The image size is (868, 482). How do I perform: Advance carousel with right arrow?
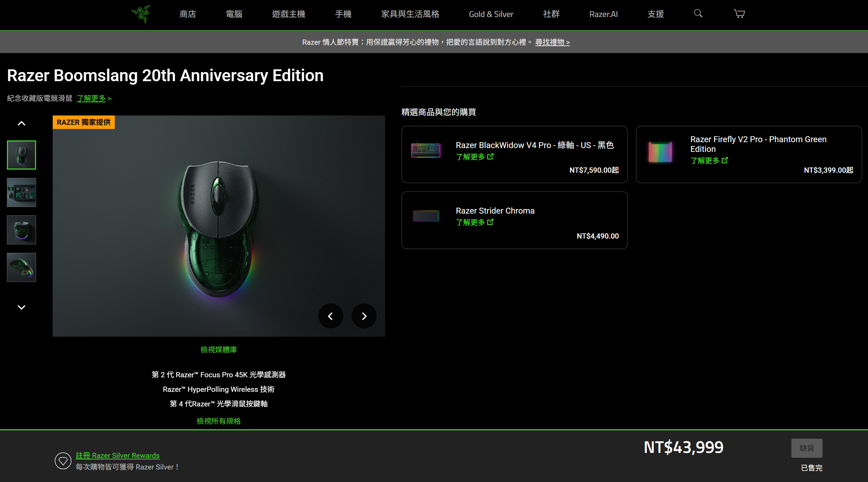pyautogui.click(x=364, y=316)
